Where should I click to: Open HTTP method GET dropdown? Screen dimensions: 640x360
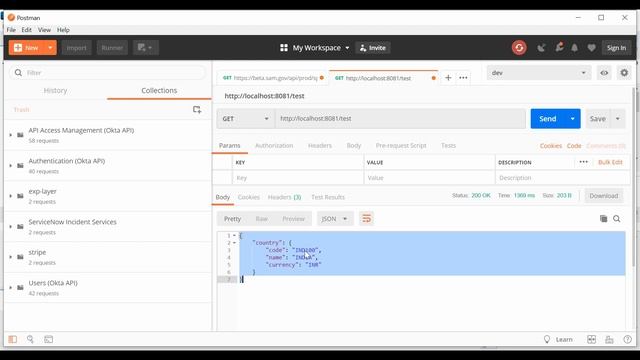246,119
